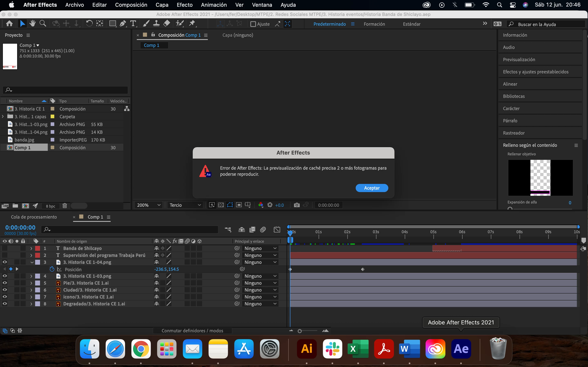588x367 pixels.
Task: Select the Pen tool
Action: pyautogui.click(x=123, y=23)
